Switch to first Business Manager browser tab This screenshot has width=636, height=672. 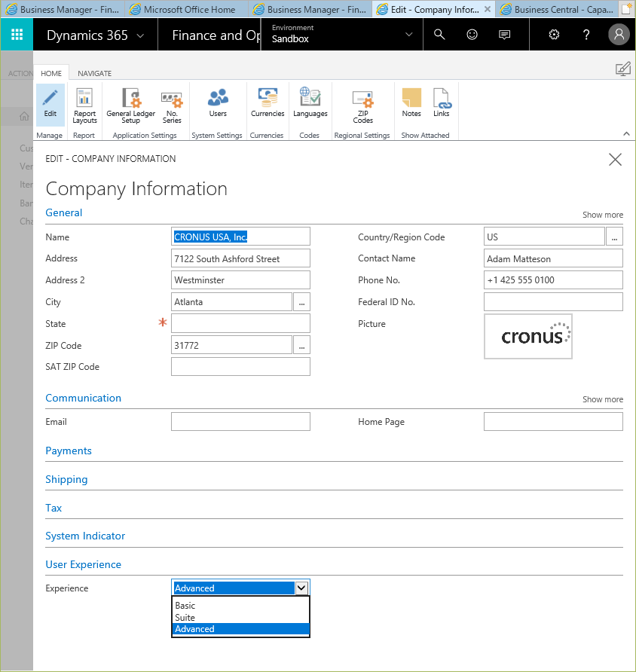63,10
